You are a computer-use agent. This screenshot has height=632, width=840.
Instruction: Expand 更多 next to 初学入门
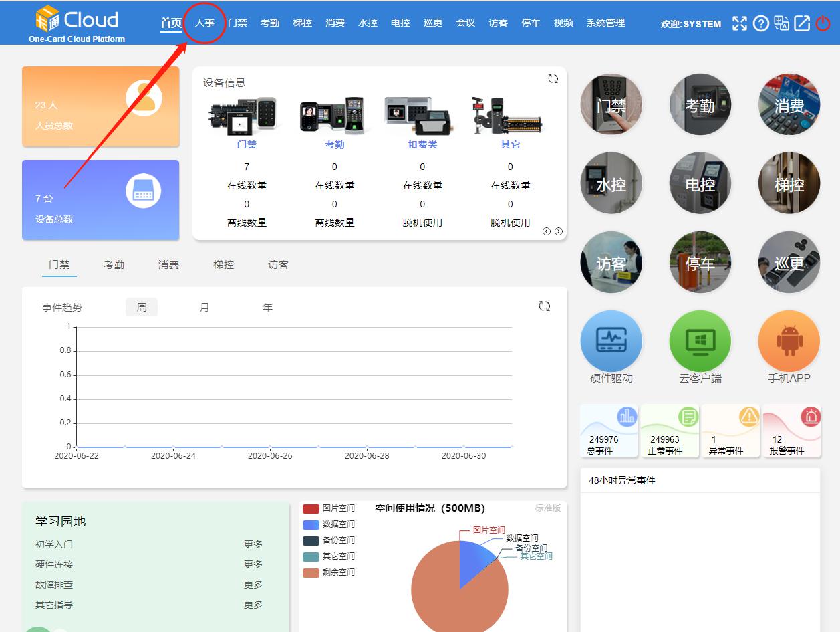pyautogui.click(x=253, y=544)
